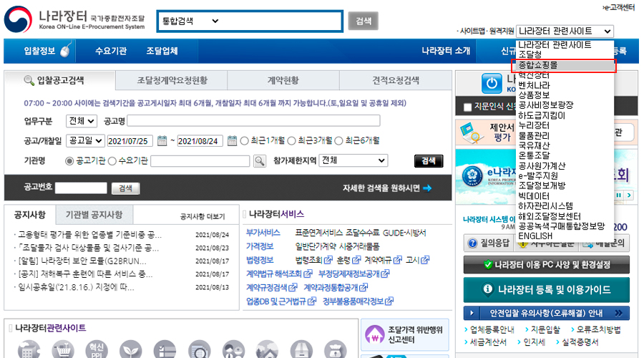Click the money bag round icon
The width and height of the screenshot is (644, 358).
(335, 349)
